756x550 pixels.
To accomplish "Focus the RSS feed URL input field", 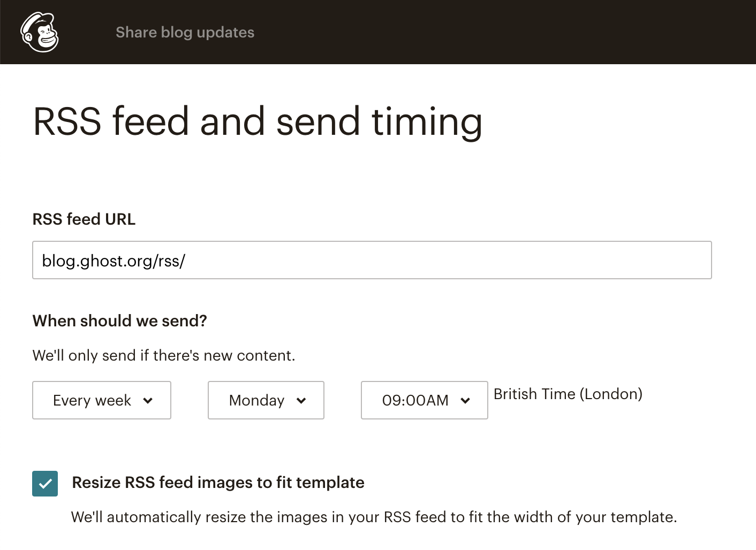I will point(372,260).
